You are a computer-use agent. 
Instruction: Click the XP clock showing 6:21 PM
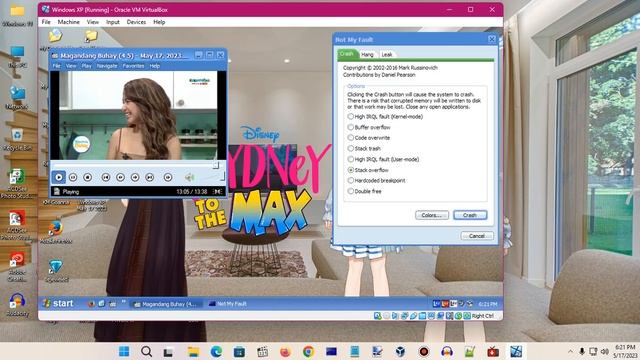click(488, 304)
